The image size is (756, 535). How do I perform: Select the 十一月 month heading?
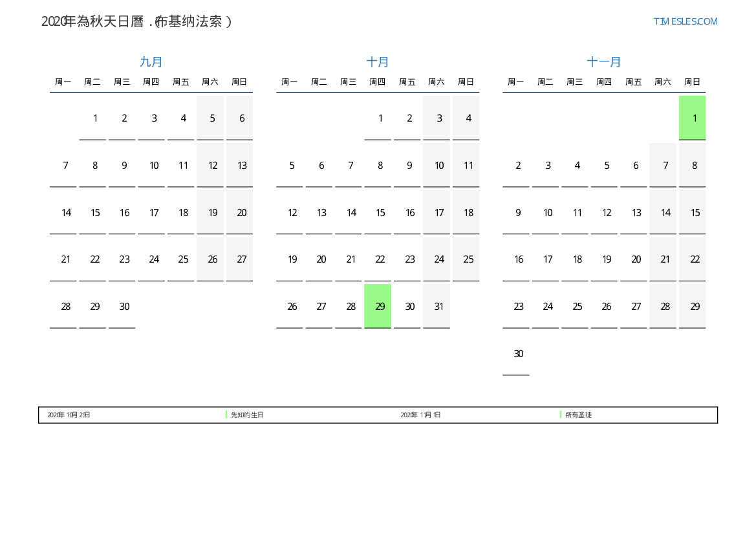604,62
